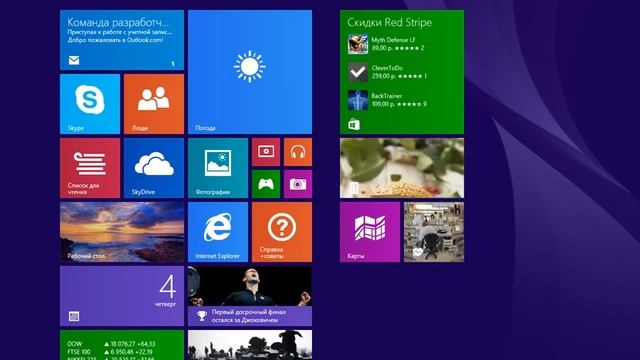Open the Список для чтения tile

90,168
